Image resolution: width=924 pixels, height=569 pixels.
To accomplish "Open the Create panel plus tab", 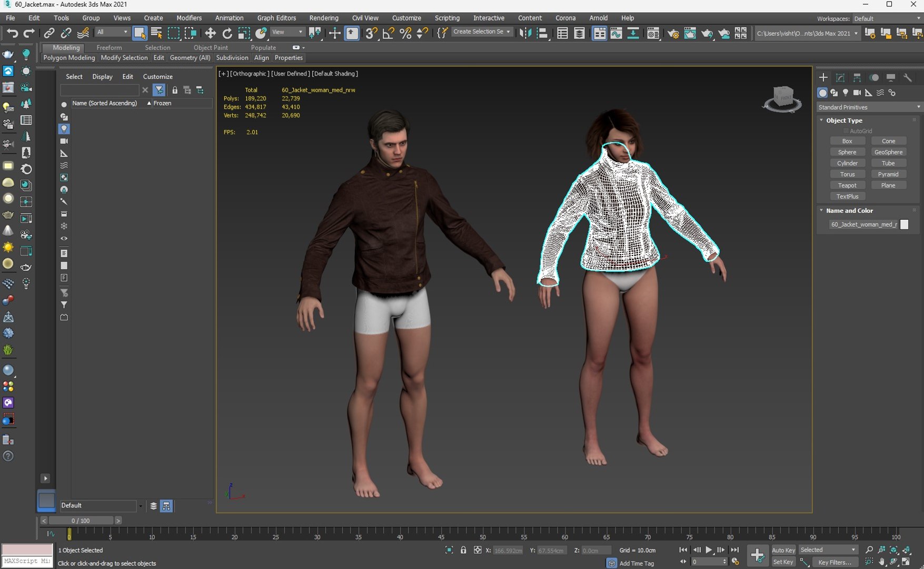I will (x=823, y=77).
